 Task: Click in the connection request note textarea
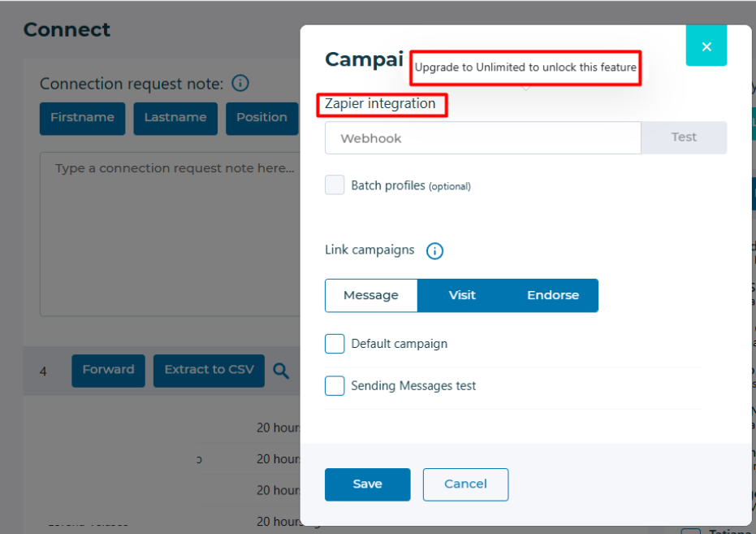coord(171,234)
